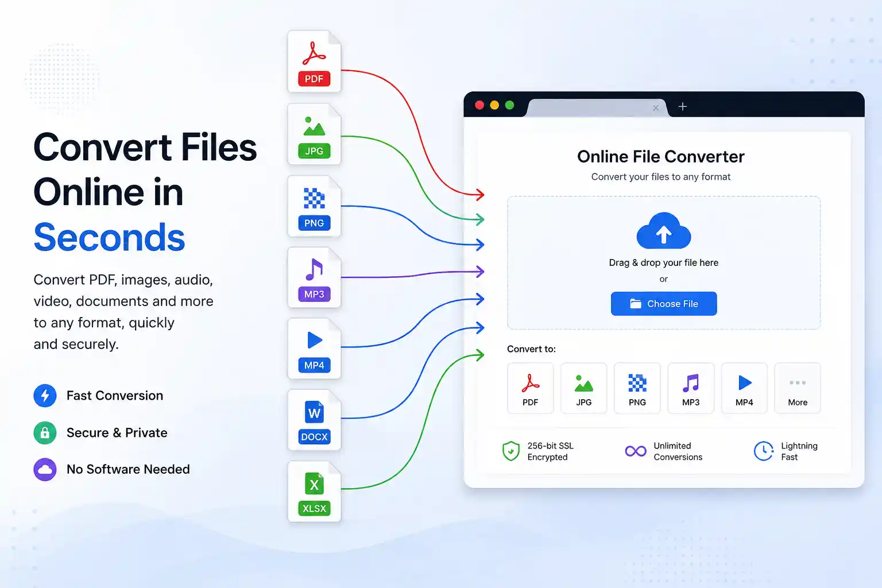Click the "256-bit SSL Encrypted" text

550,451
